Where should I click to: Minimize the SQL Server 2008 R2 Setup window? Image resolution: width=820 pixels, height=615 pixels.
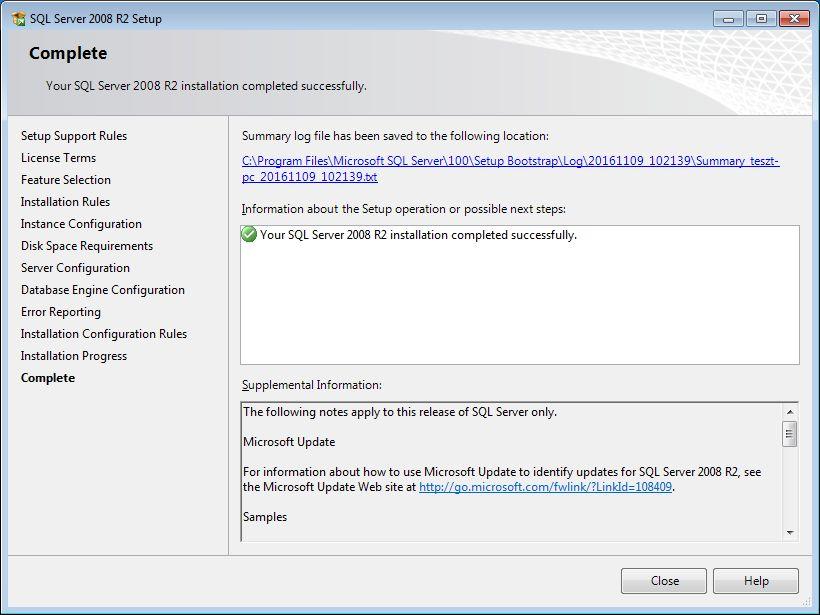pos(728,19)
